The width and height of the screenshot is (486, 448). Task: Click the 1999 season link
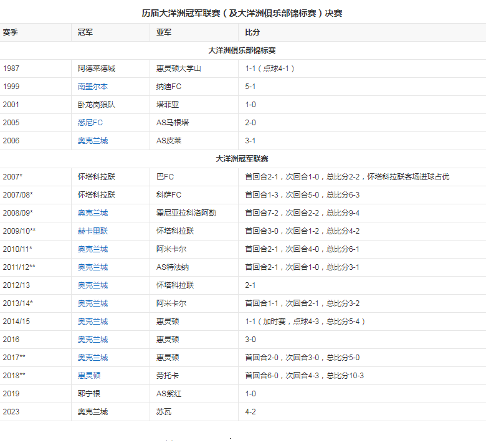tap(11, 87)
